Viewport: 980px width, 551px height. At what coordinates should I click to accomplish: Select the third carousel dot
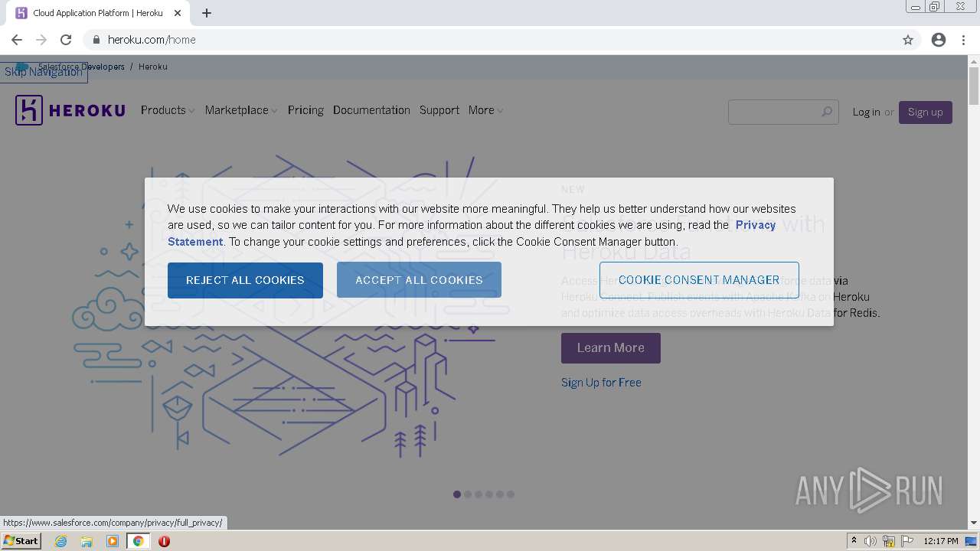479,494
